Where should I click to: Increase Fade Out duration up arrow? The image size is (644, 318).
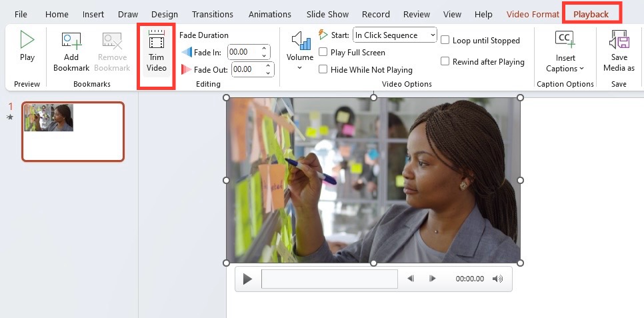point(268,65)
